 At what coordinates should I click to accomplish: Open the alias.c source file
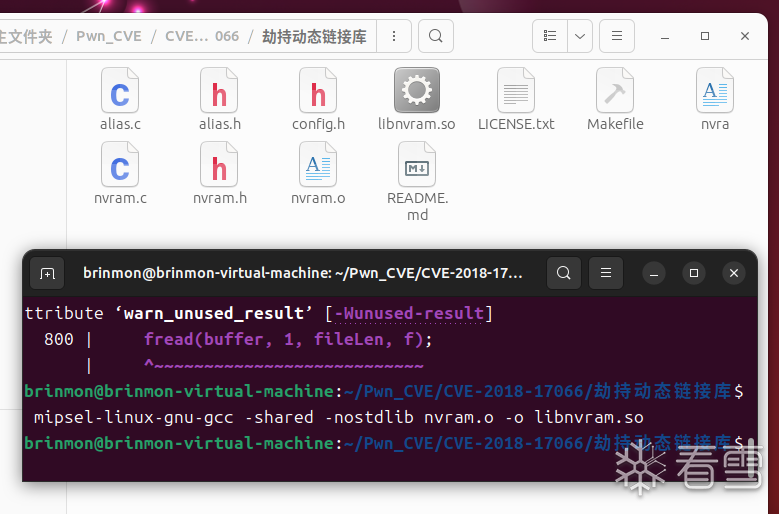(x=120, y=100)
